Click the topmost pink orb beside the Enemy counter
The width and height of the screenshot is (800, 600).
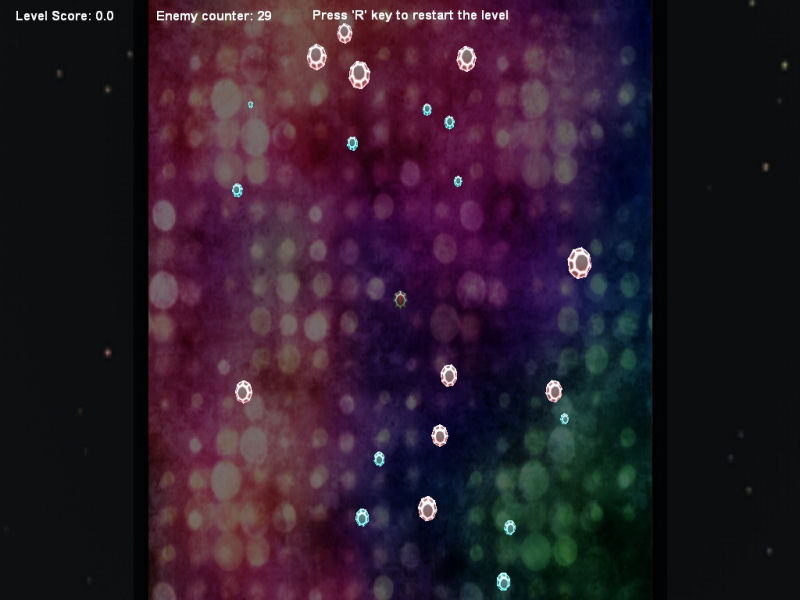[x=344, y=33]
